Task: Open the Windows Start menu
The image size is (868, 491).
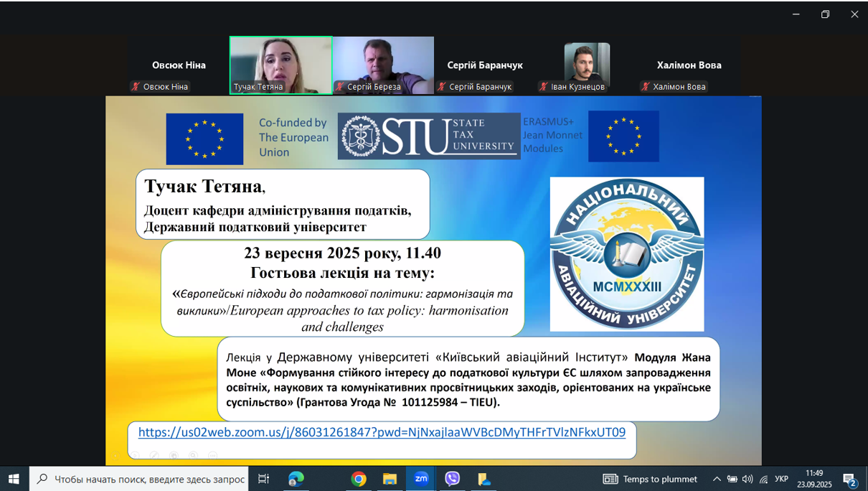Action: (x=14, y=479)
